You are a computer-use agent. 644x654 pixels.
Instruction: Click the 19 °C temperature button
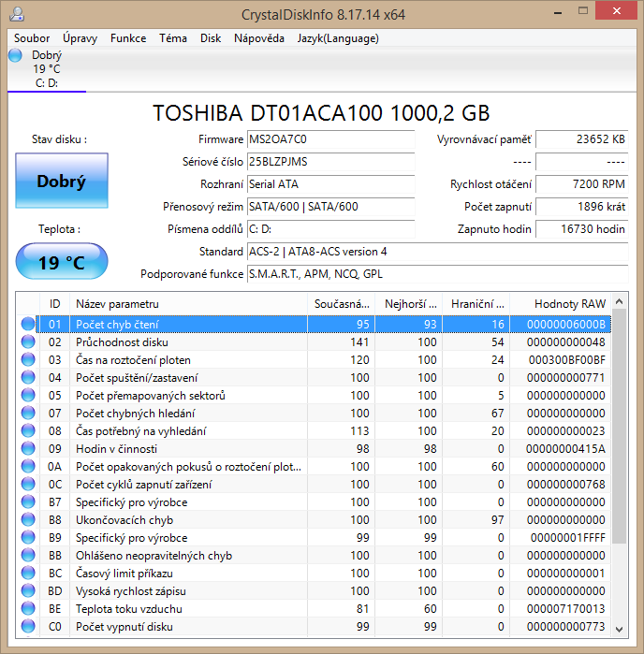pyautogui.click(x=61, y=262)
